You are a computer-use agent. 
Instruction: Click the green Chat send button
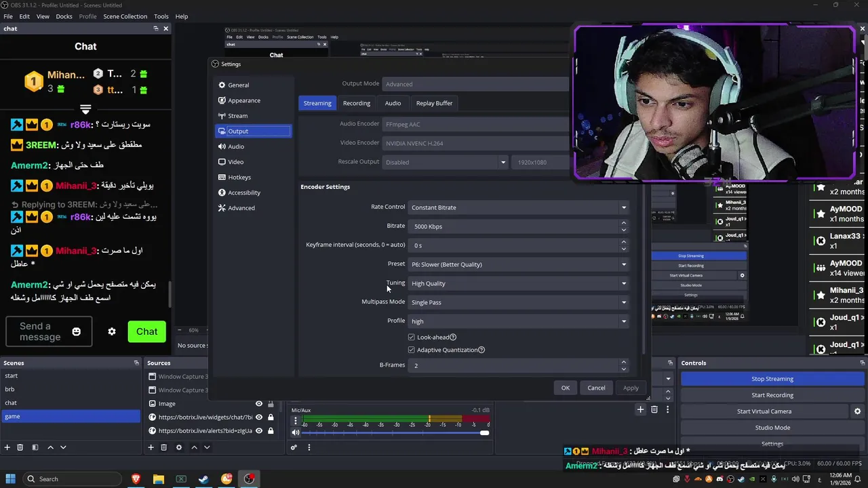coord(146,331)
